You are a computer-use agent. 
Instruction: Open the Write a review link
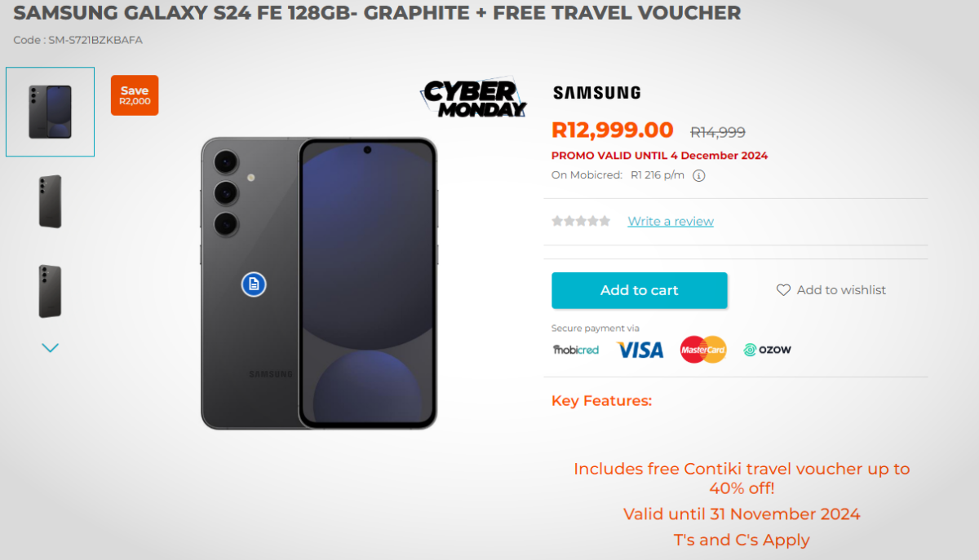671,221
